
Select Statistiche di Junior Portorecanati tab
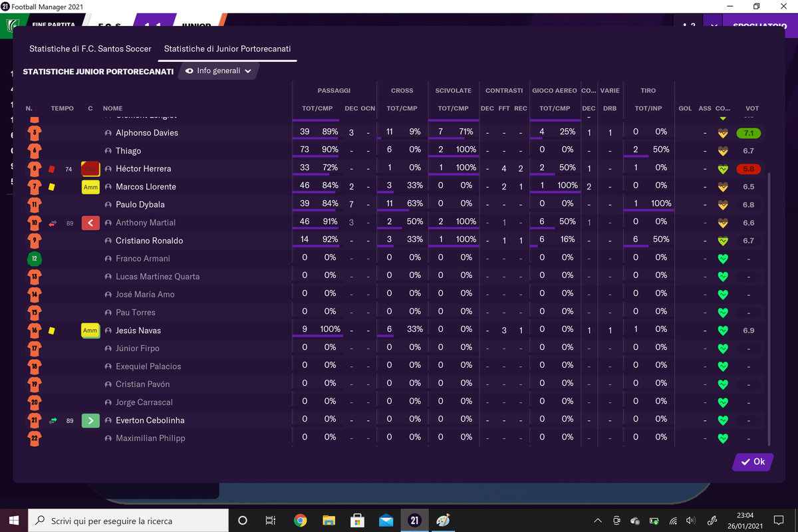pyautogui.click(x=227, y=49)
